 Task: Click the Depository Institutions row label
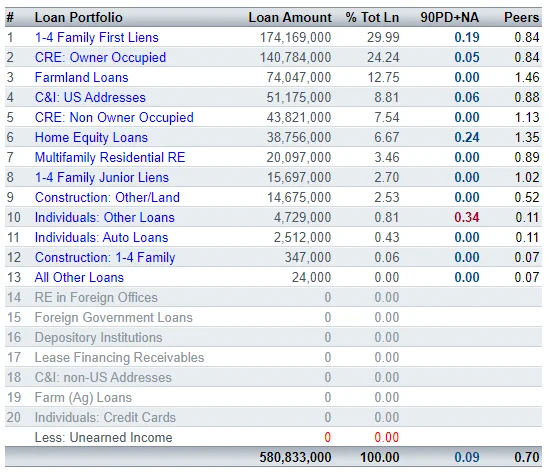coord(98,337)
